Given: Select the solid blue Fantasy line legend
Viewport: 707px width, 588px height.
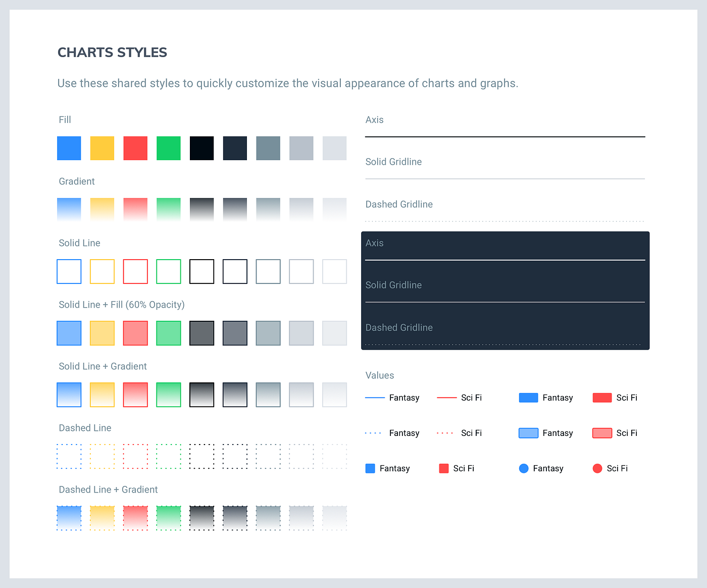Looking at the screenshot, I should pyautogui.click(x=375, y=398).
